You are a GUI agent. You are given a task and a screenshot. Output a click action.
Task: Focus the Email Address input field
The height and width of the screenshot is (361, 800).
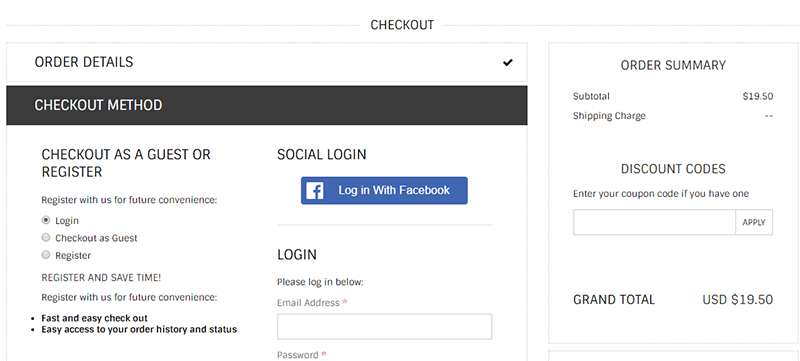pos(385,326)
